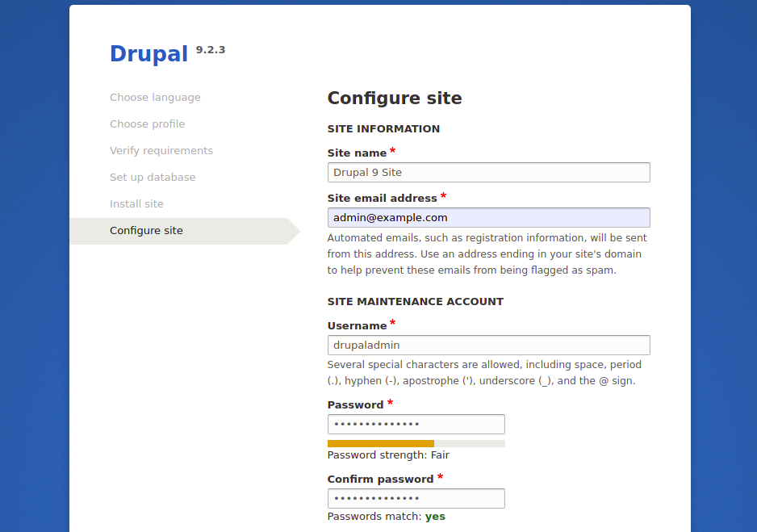757x532 pixels.
Task: Click the 'Confirm password' label
Action: tap(380, 480)
